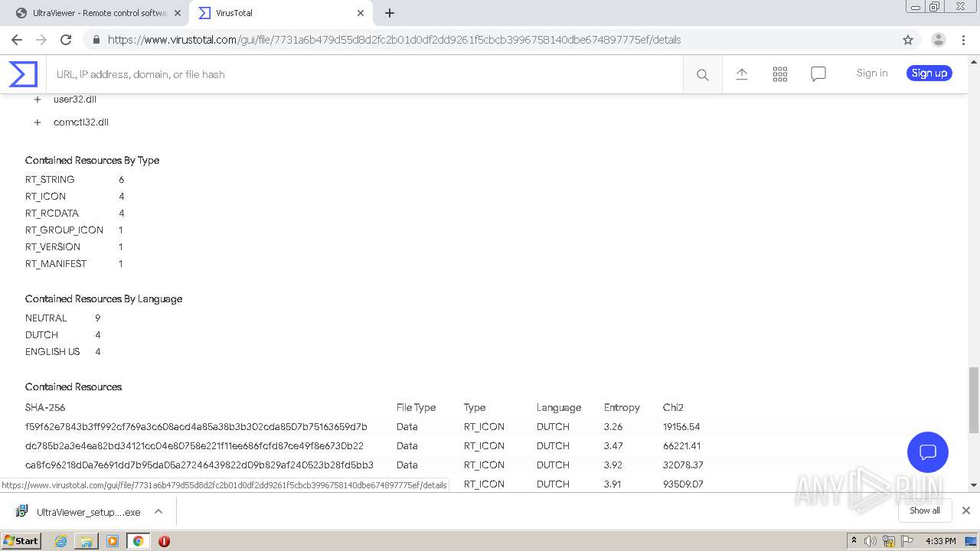Show hidden system tray icons
This screenshot has width=980, height=551.
854,541
